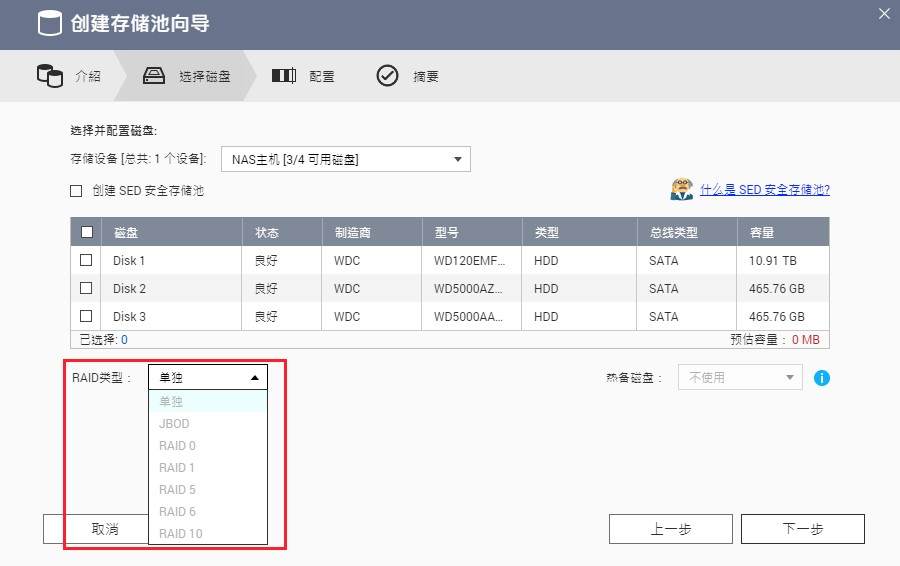Enable the 创建 SED 安全存储池 checkbox
Viewport: 900px width, 566px height.
(x=76, y=191)
